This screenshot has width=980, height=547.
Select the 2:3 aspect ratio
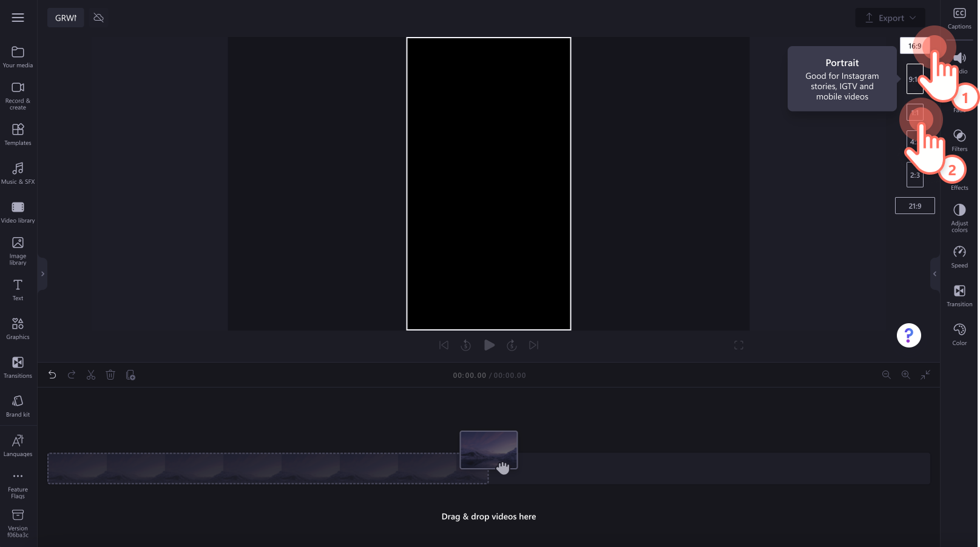[x=915, y=175]
